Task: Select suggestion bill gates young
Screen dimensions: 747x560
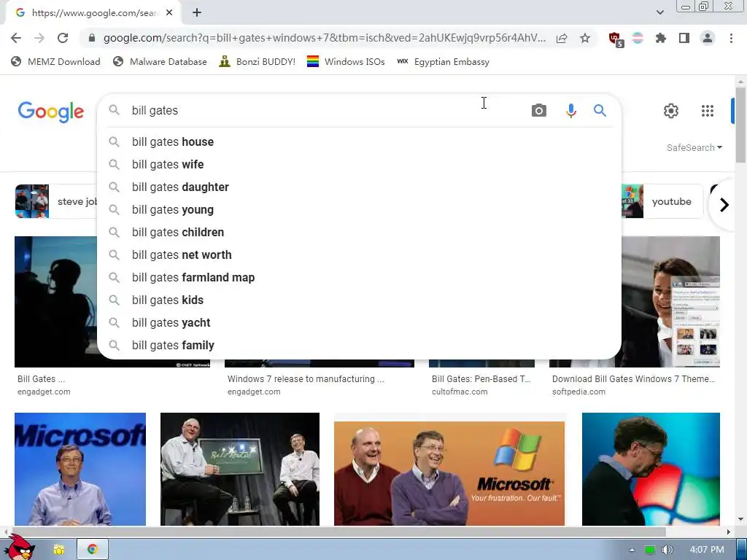Action: click(x=359, y=209)
